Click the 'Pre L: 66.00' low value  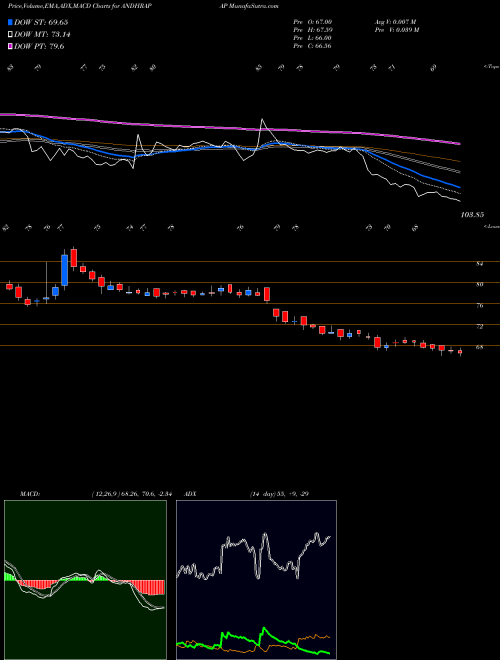pos(313,38)
